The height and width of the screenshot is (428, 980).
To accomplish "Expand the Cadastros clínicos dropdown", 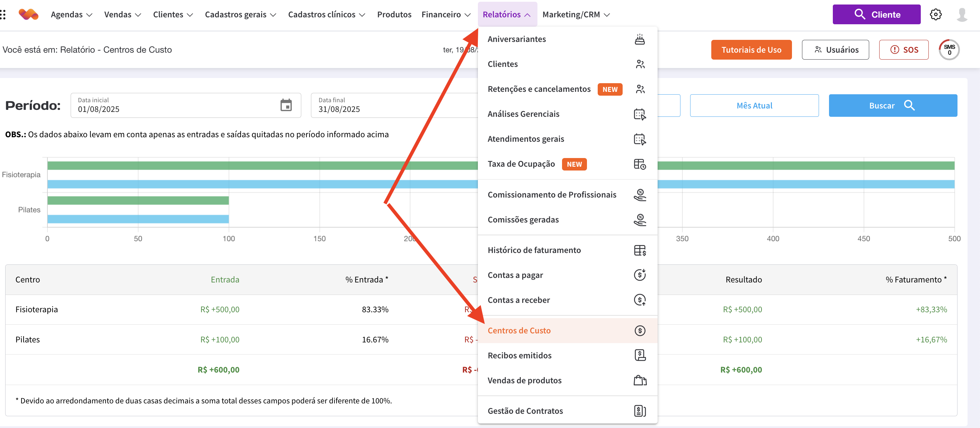I will (327, 15).
